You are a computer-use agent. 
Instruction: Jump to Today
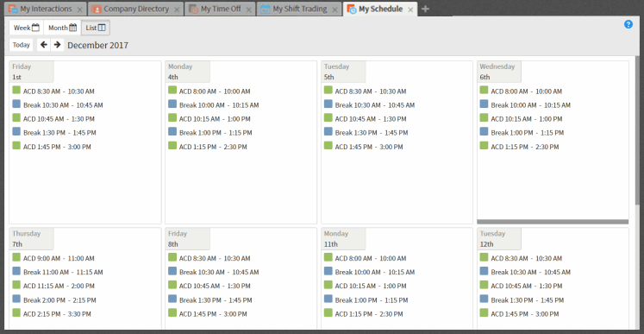pos(21,45)
